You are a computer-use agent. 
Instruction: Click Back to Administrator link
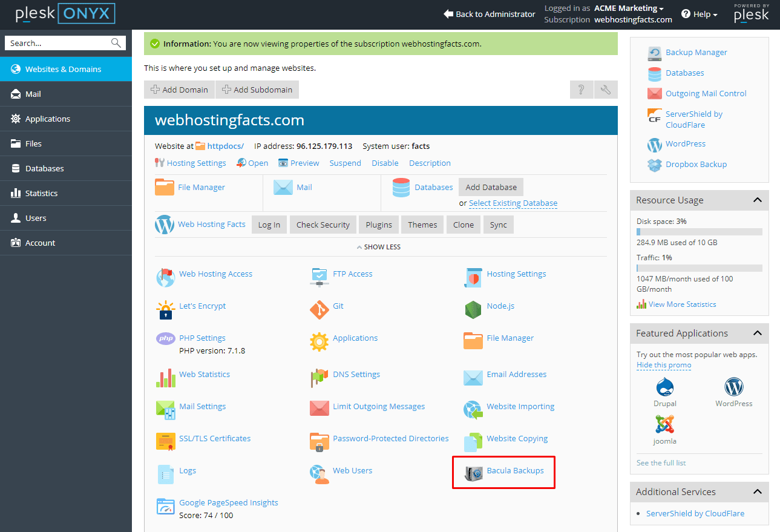click(x=490, y=14)
